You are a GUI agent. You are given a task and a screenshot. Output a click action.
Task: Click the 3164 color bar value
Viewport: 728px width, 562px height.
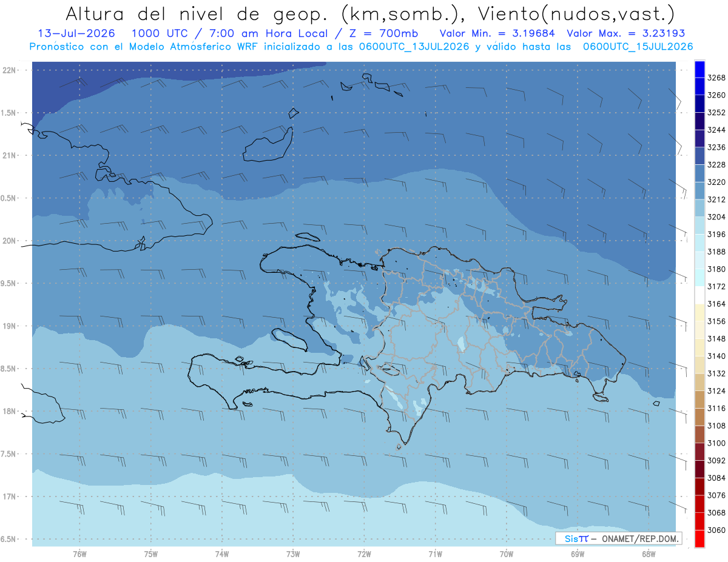click(716, 304)
